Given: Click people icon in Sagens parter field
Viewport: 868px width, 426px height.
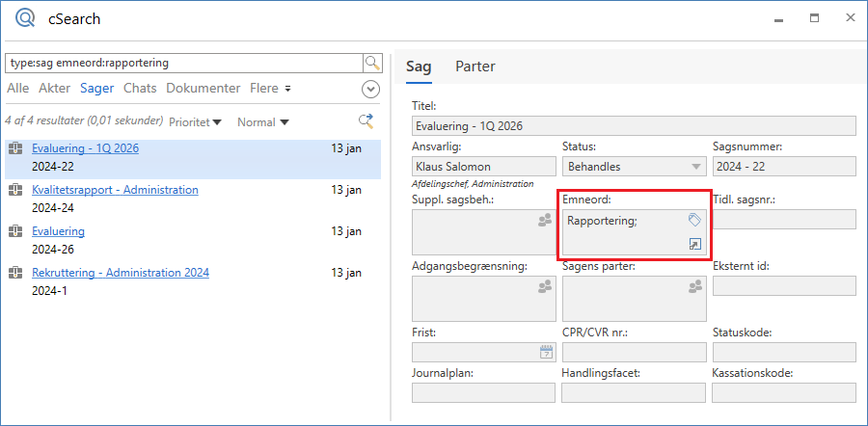Looking at the screenshot, I should 694,286.
